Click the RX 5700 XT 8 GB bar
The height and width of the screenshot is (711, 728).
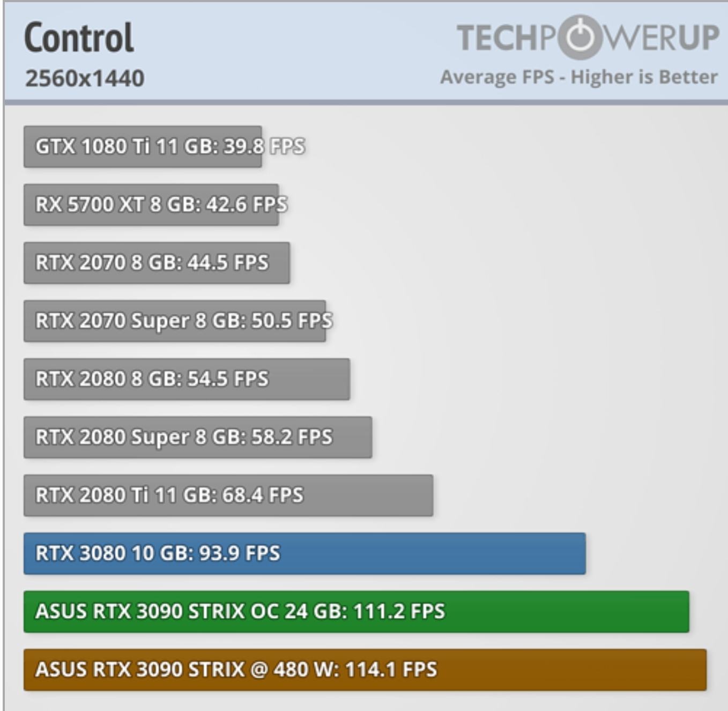coord(151,204)
